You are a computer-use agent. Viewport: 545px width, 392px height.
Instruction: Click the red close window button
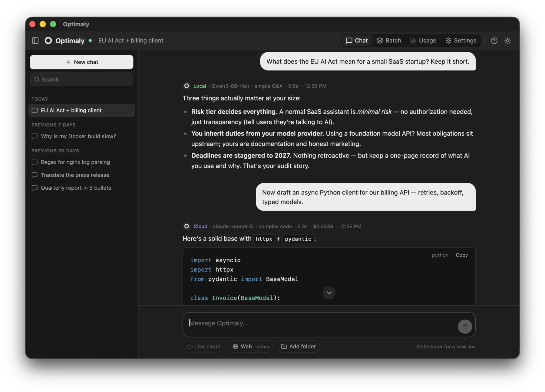pos(32,24)
